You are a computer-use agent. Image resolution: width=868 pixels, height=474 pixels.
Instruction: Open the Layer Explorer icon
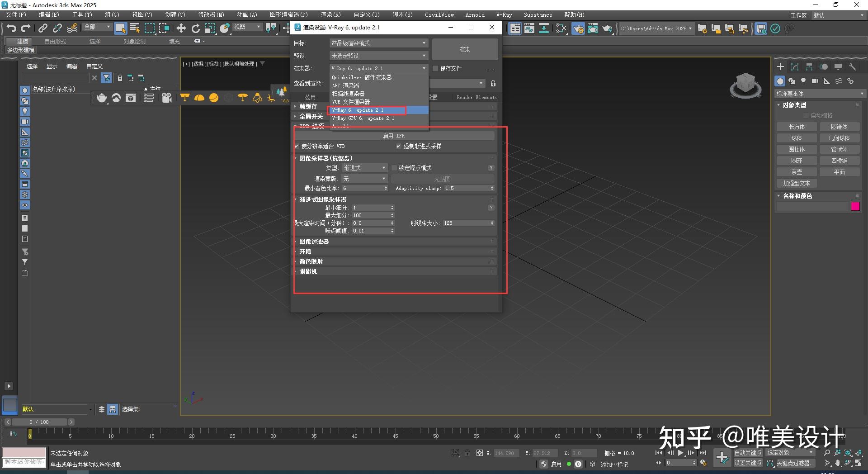[514, 28]
